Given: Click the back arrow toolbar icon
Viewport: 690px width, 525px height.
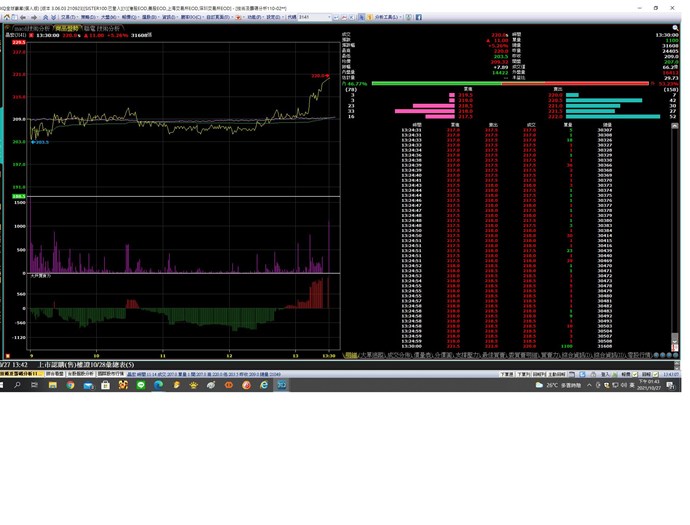Looking at the screenshot, I should 24,17.
